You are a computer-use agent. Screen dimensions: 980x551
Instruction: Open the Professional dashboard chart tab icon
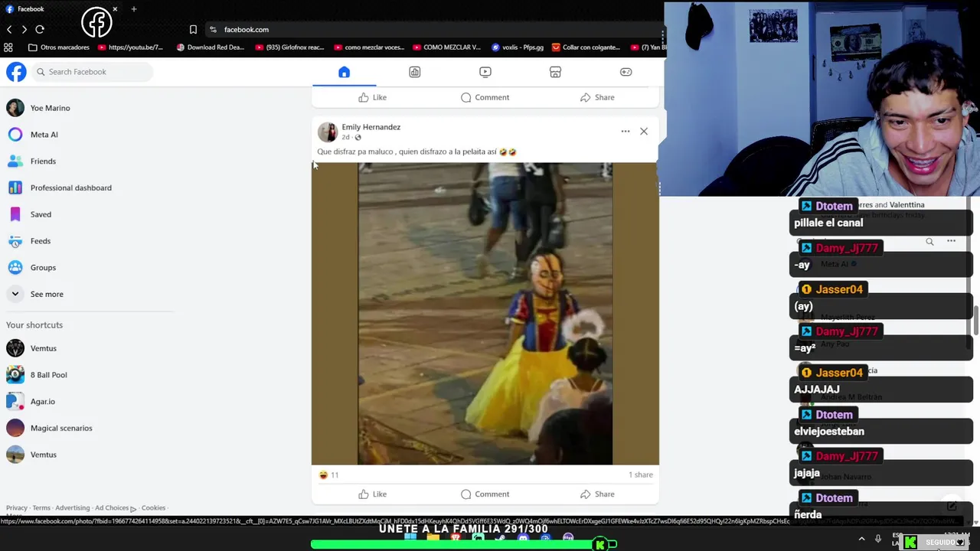(414, 72)
